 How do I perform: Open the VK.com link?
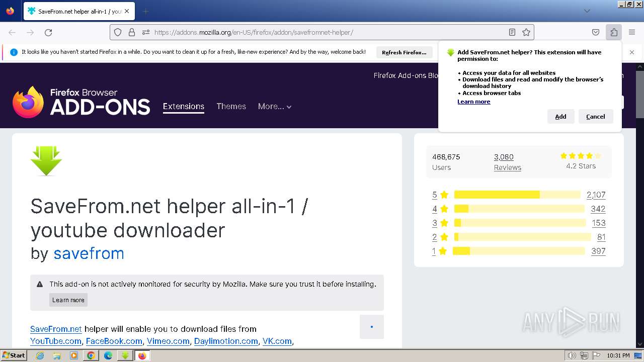[277, 341]
